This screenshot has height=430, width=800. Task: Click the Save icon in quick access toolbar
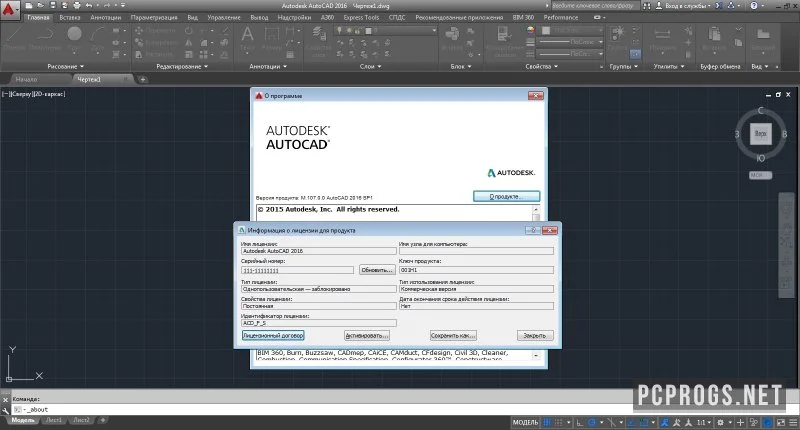53,6
